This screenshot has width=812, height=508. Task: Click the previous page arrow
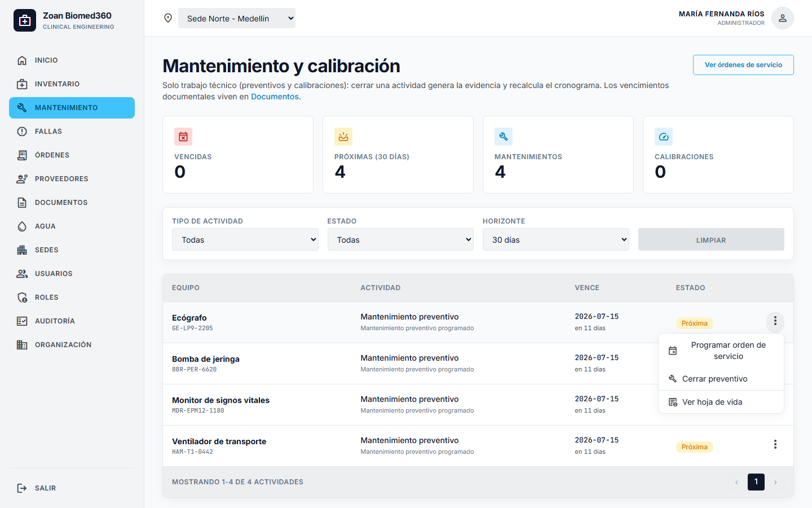click(x=736, y=482)
